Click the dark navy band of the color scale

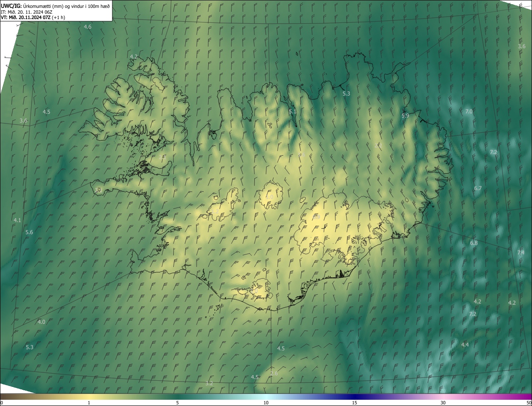(x=355, y=397)
